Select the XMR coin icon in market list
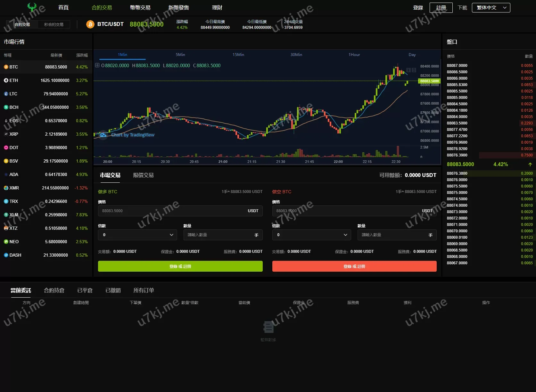The width and height of the screenshot is (536, 392). pyautogui.click(x=6, y=188)
